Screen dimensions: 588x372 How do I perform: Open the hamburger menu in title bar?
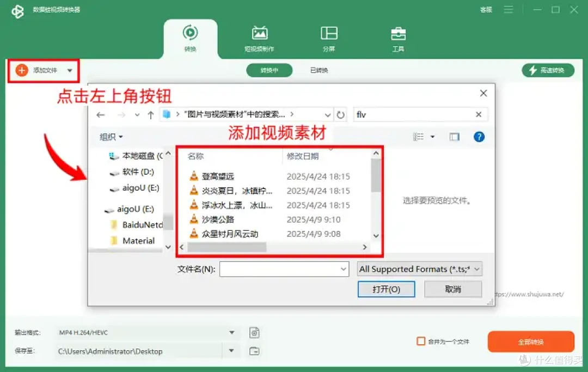508,9
